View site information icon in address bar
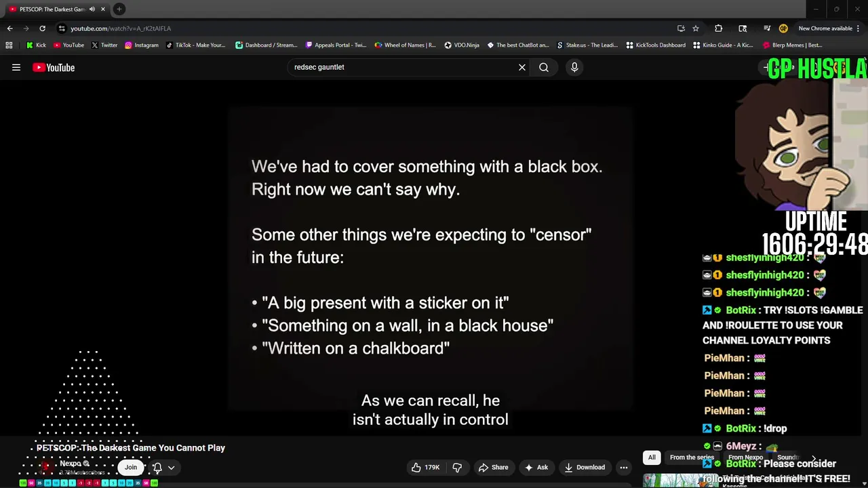 pyautogui.click(x=62, y=28)
